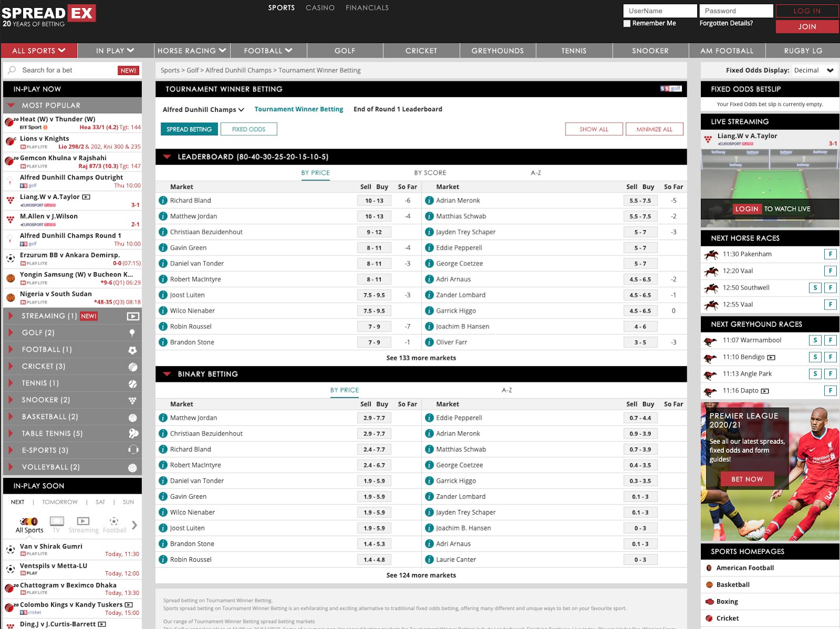Select the TV filter icon in In-Play Soon
The height and width of the screenshot is (629, 840).
tap(56, 521)
